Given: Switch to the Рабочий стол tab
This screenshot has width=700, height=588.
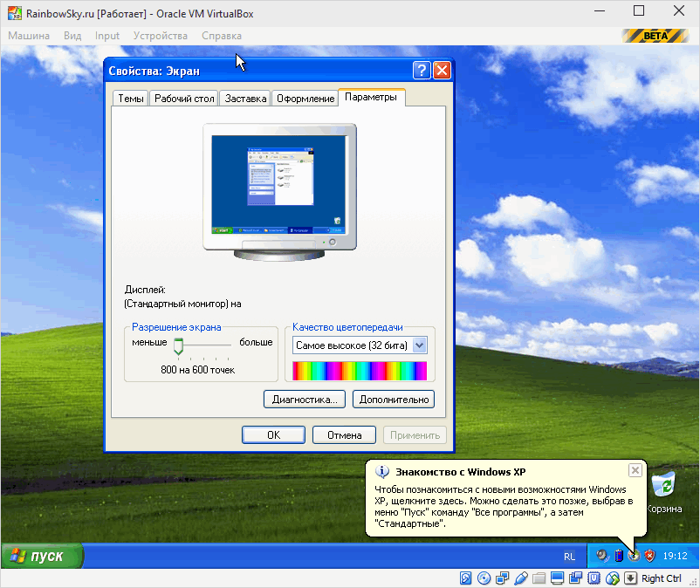Looking at the screenshot, I should tap(183, 99).
